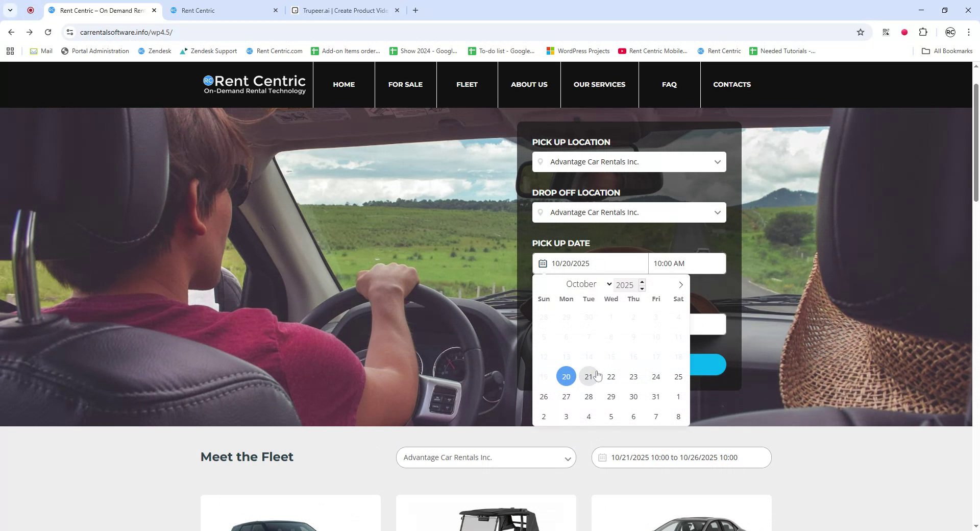The image size is (980, 531).
Task: Click the reload page icon
Action: coord(48,32)
